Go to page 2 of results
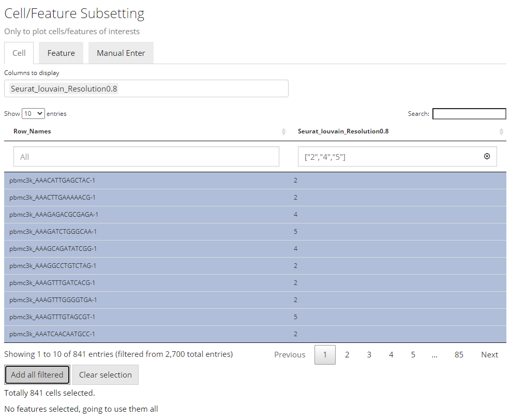 click(x=347, y=355)
